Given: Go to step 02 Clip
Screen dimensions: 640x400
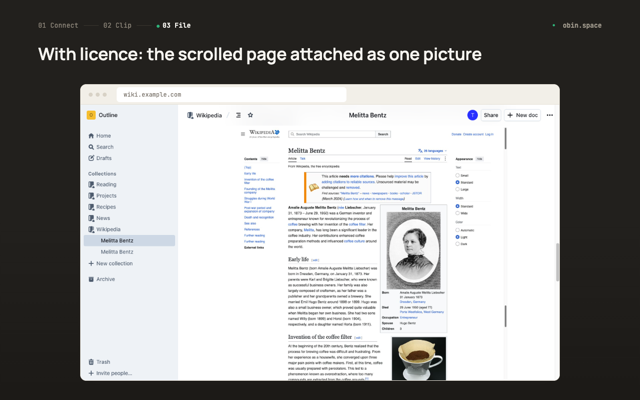Looking at the screenshot, I should (x=117, y=25).
